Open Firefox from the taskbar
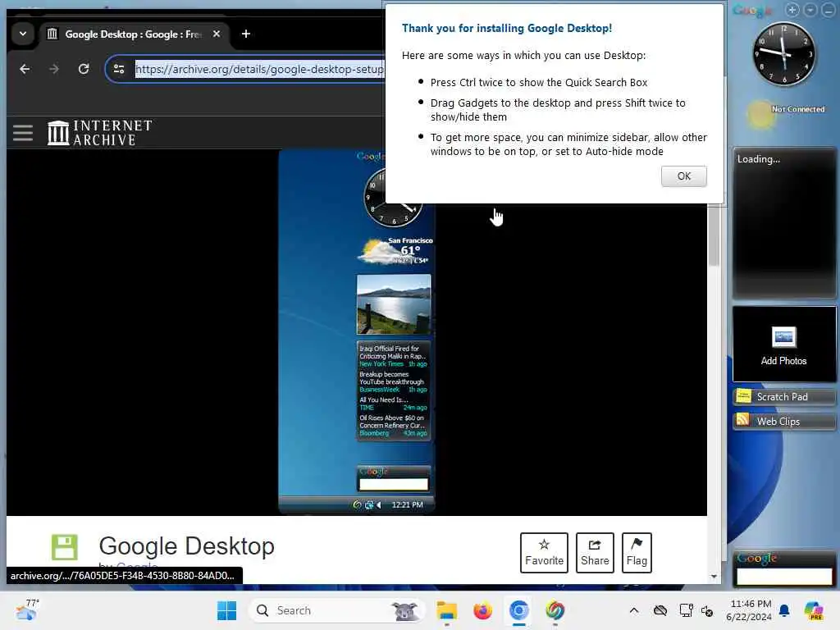Viewport: 840px width, 630px height. coord(482,610)
